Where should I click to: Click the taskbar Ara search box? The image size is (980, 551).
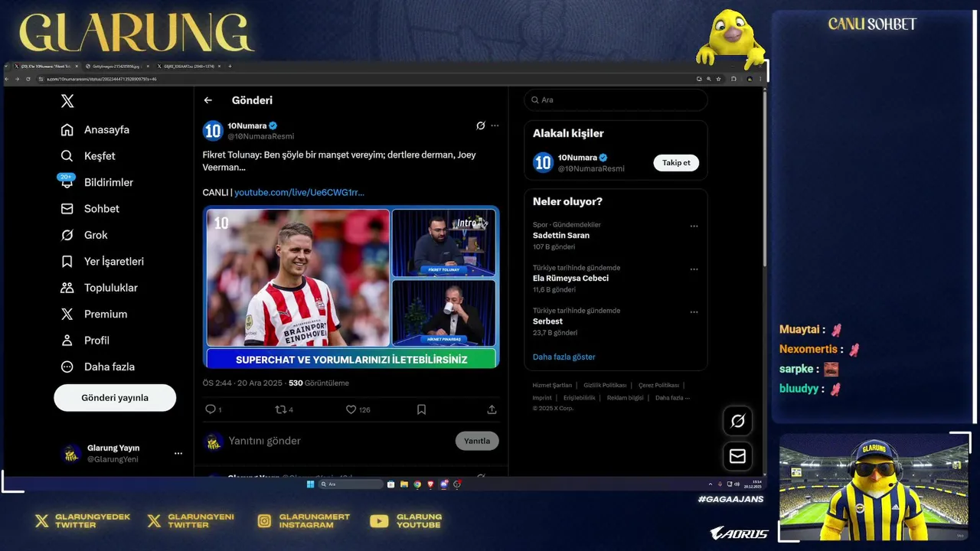tap(351, 484)
